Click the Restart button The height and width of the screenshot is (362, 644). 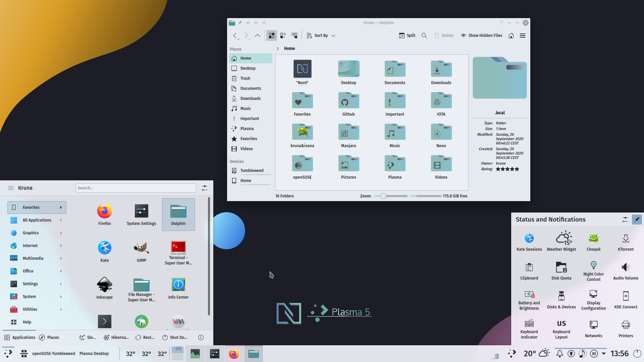[145, 338]
